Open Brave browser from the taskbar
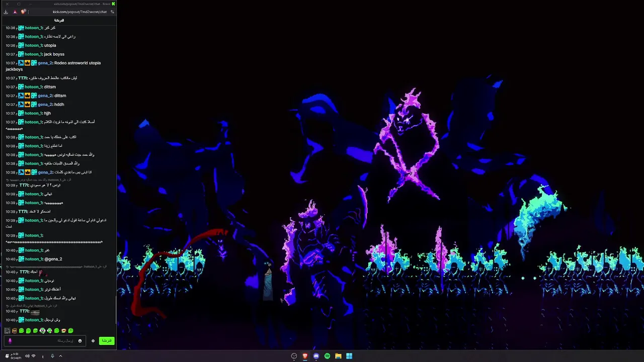The image size is (644, 362). 305,356
